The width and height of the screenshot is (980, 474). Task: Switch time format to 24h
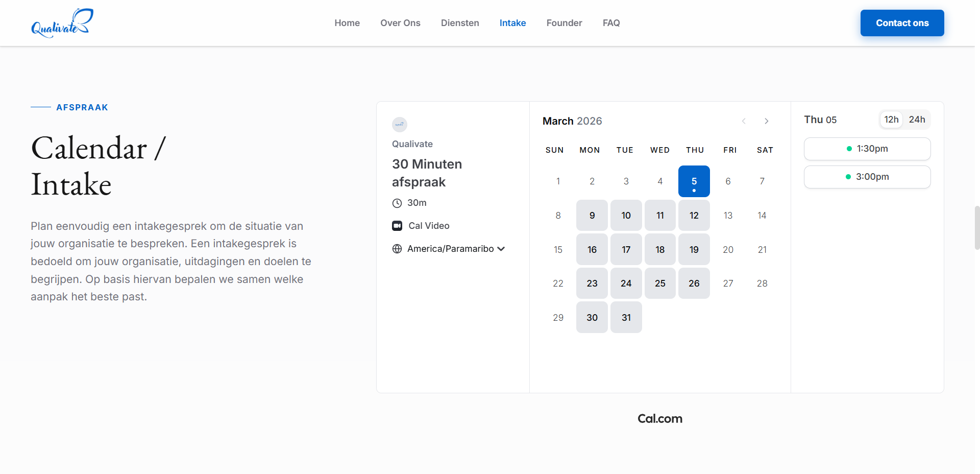tap(917, 120)
